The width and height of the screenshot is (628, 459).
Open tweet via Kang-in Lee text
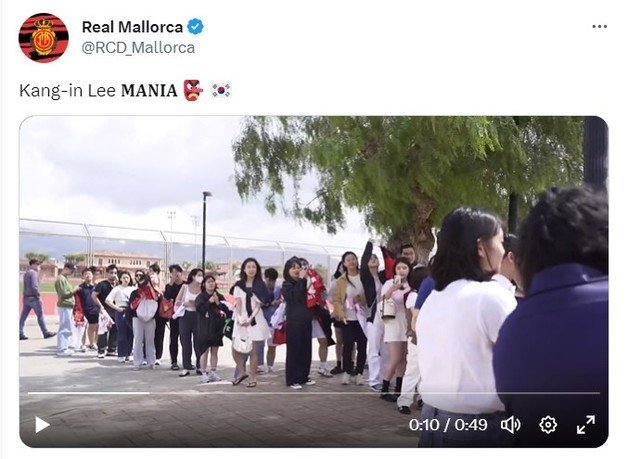pyautogui.click(x=68, y=91)
